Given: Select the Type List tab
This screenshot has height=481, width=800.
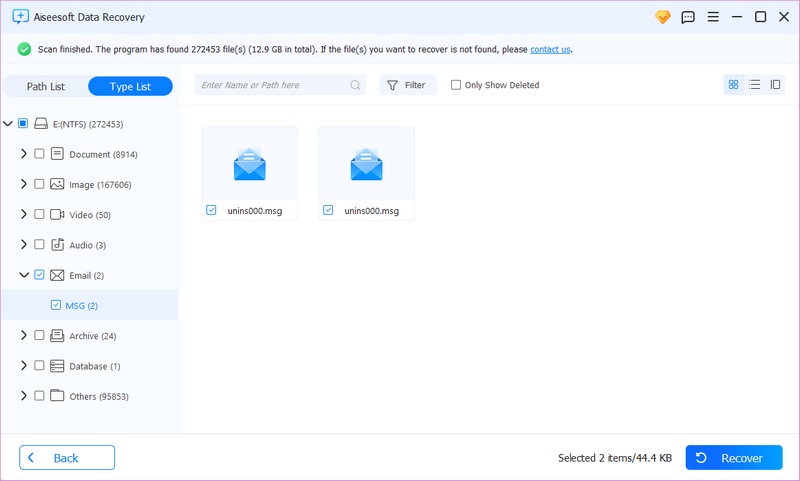Looking at the screenshot, I should (x=130, y=87).
